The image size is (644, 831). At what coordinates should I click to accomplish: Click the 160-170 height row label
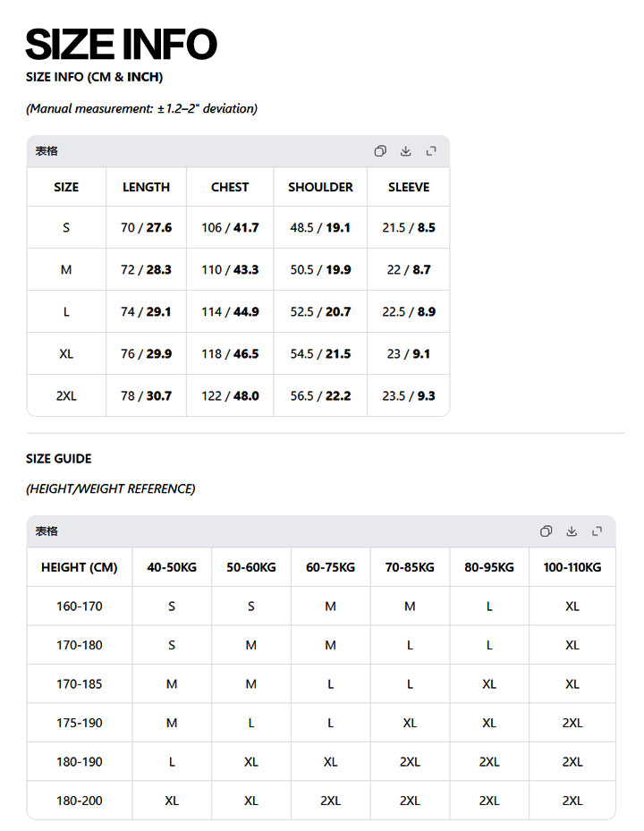(79, 606)
